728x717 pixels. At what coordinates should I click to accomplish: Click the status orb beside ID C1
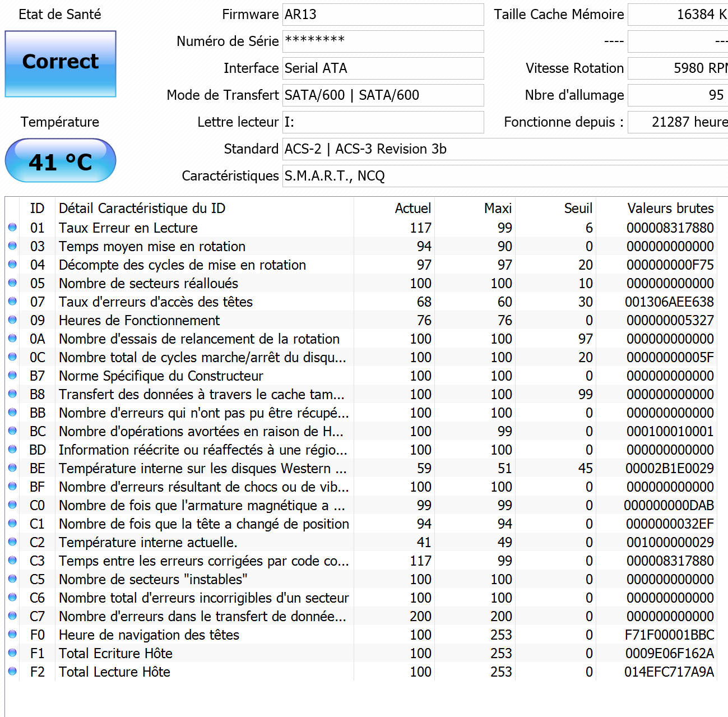(12, 523)
